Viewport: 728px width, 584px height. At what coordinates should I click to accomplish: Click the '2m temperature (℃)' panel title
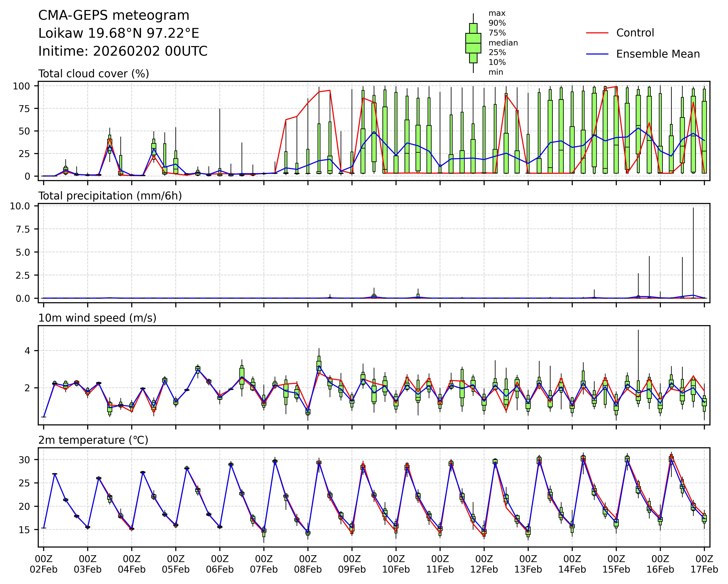[93, 440]
